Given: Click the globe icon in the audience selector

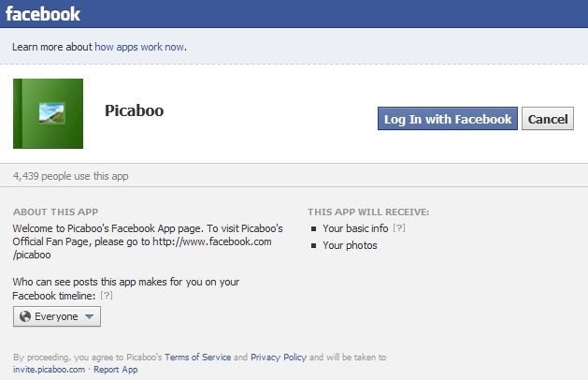Looking at the screenshot, I should [25, 316].
